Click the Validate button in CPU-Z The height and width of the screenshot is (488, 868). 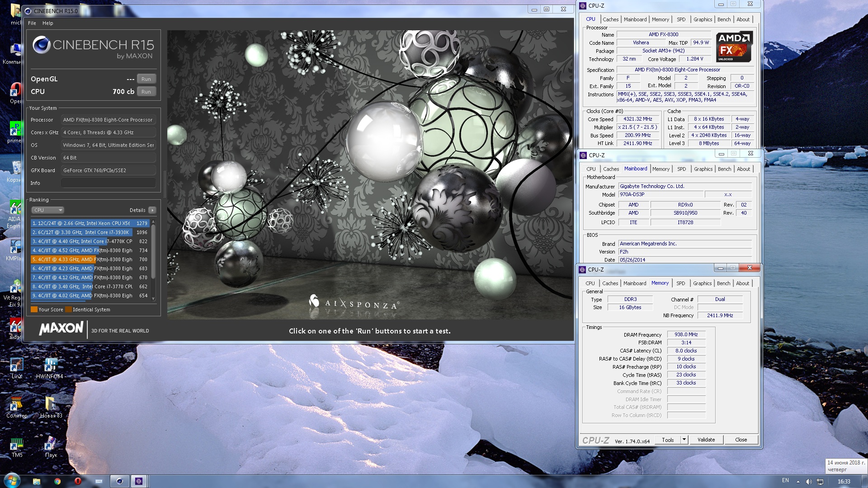tap(706, 440)
